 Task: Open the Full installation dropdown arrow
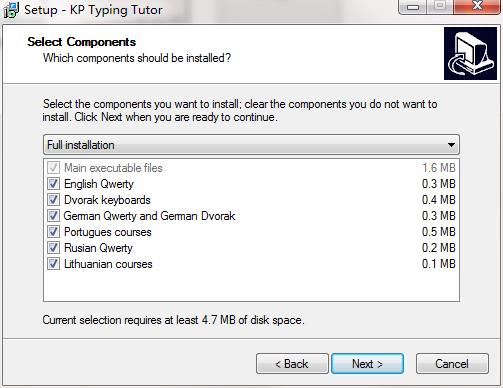[x=451, y=145]
